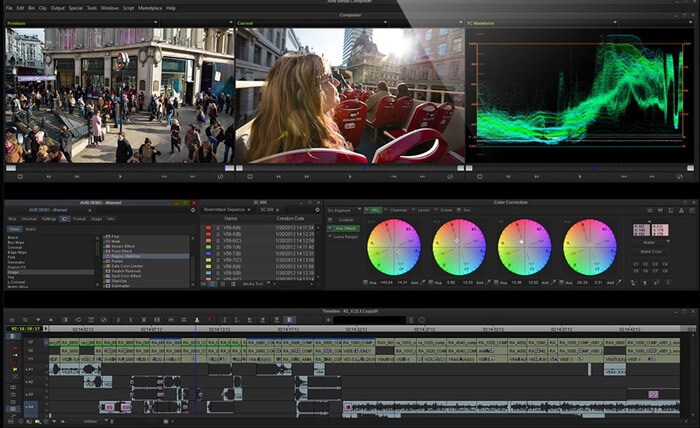This screenshot has width=700, height=428.
Task: Open the Effects palette icon tab
Action: (x=65, y=219)
